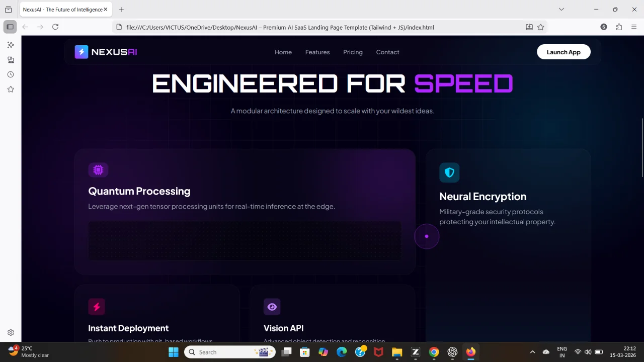The width and height of the screenshot is (644, 362).
Task: Click the Instant Deployment bolt icon
Action: click(x=97, y=307)
